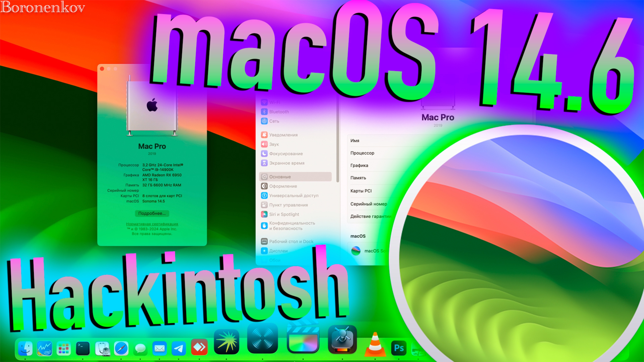Viewport: 644px width, 362px height.
Task: Open Finder from the Dock
Action: point(25,348)
